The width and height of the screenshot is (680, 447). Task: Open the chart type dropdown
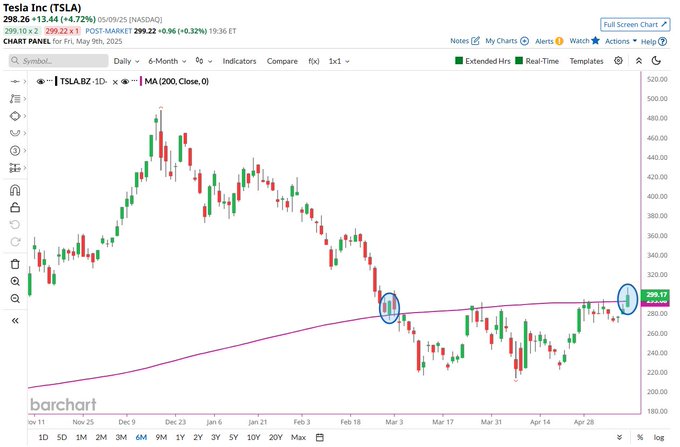[x=204, y=61]
